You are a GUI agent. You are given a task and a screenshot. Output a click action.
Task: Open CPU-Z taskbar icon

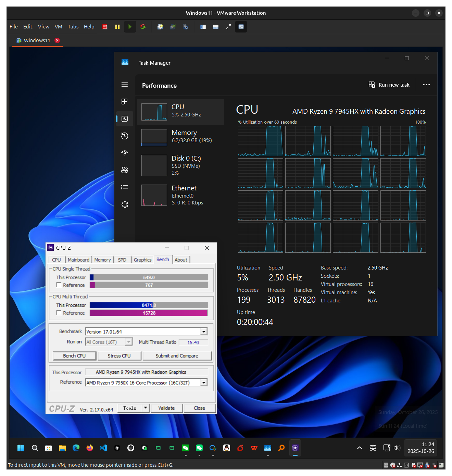pyautogui.click(x=295, y=448)
